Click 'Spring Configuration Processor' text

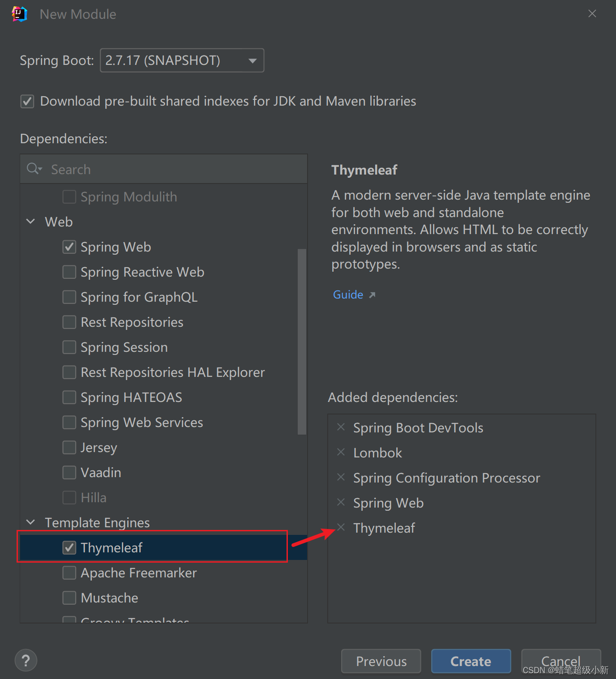tap(447, 478)
